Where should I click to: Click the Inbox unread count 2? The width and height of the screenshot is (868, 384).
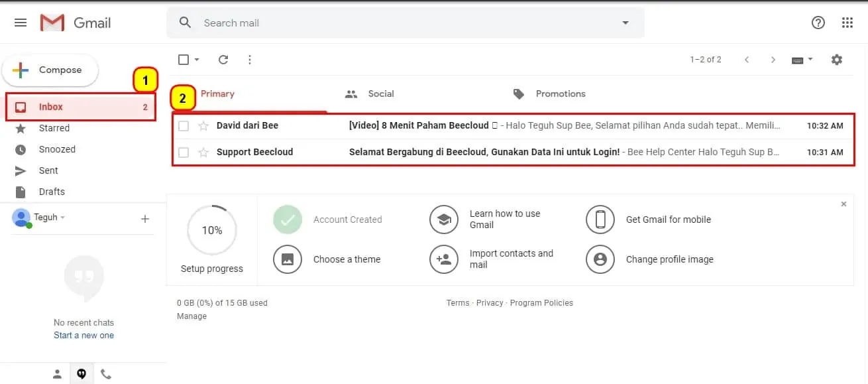[145, 107]
